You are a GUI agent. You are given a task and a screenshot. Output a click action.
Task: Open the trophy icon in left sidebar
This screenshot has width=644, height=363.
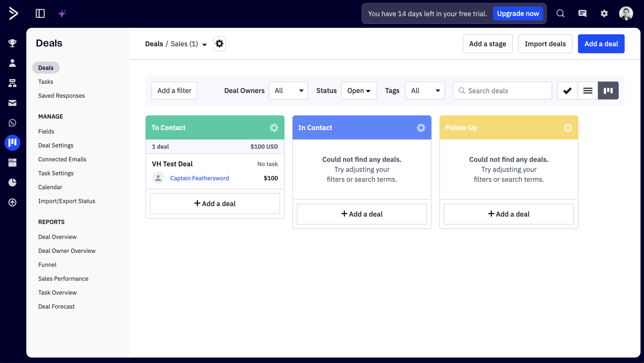(12, 43)
